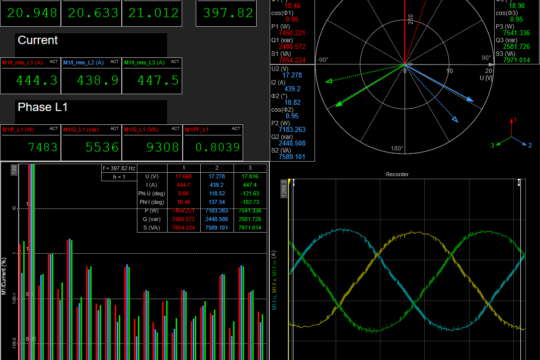
Task: Click the P3 (W) label in the vector scope
Action: (x=505, y=27)
